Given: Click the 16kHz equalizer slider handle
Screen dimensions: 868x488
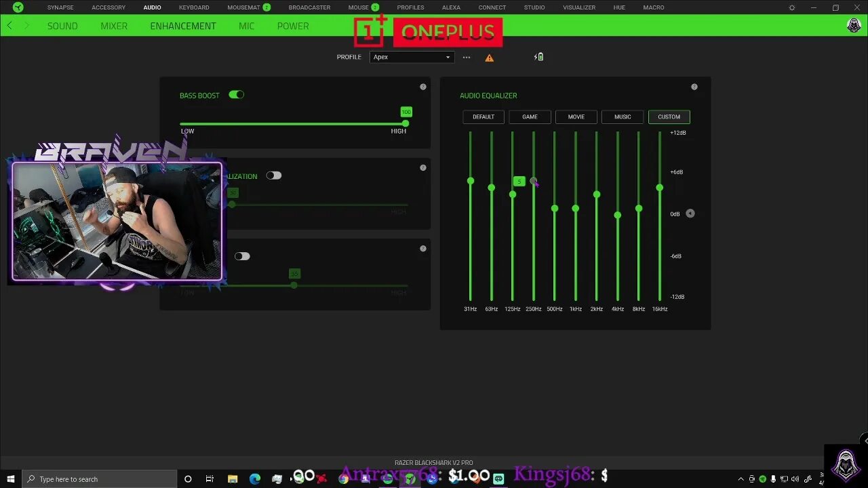Looking at the screenshot, I should pos(660,188).
